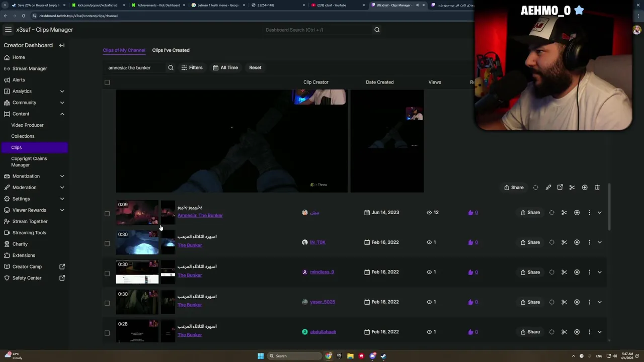Expand the abdullahaah clip row chevron
This screenshot has width=644, height=362.
point(599,332)
